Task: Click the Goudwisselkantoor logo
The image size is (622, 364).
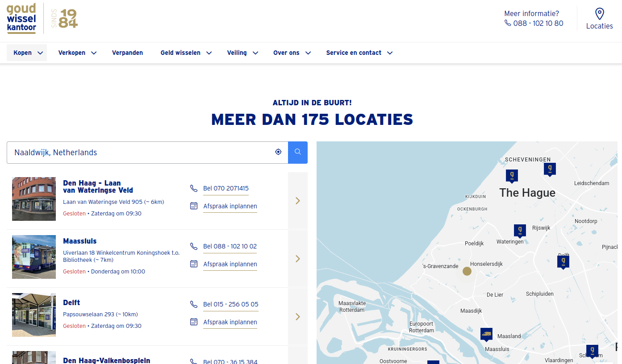Action: click(21, 18)
